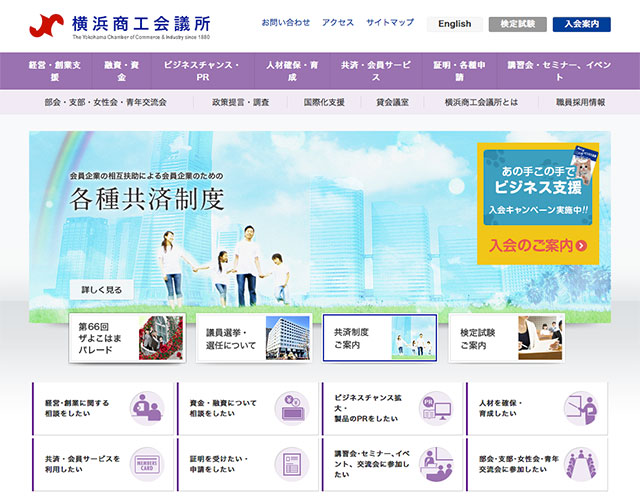Open 講習会・セミナー、イベント menu

[559, 71]
